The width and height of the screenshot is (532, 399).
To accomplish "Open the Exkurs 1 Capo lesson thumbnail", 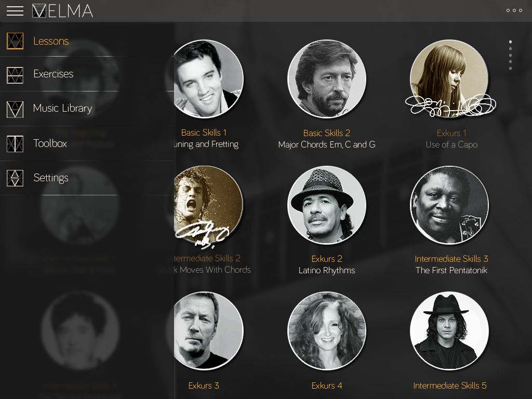I will (449, 79).
